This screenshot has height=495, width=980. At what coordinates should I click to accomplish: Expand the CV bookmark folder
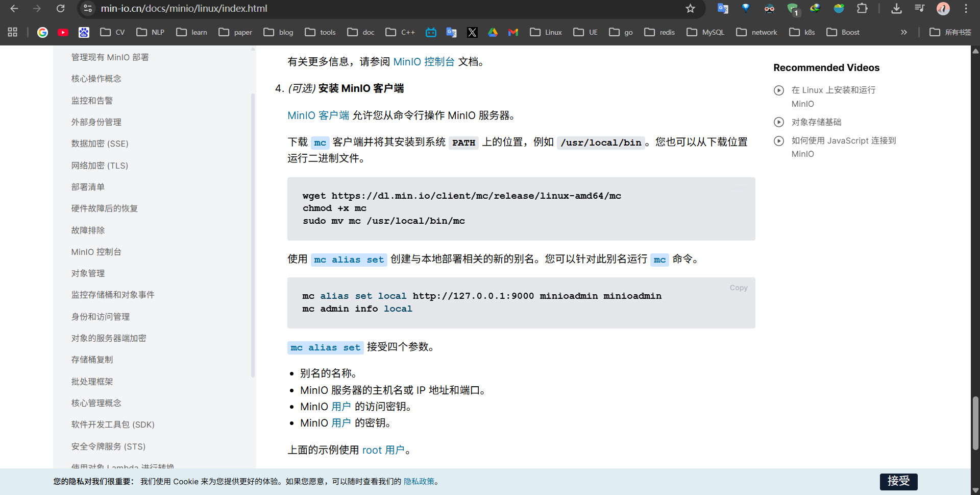pyautogui.click(x=112, y=32)
